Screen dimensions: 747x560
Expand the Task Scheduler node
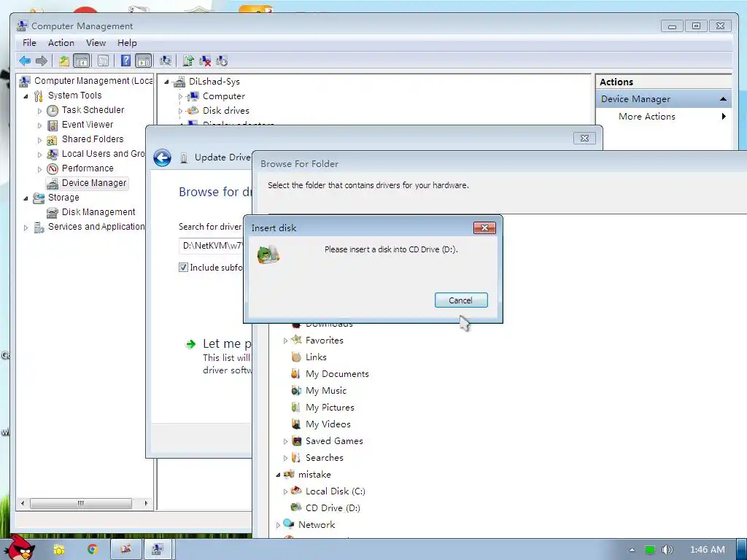coord(39,111)
